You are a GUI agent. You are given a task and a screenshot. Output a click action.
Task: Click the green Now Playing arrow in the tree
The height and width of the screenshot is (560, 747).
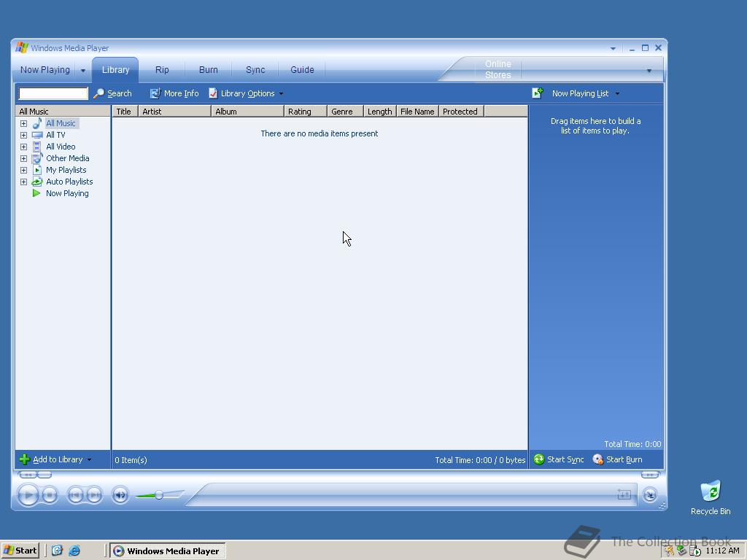tap(36, 192)
